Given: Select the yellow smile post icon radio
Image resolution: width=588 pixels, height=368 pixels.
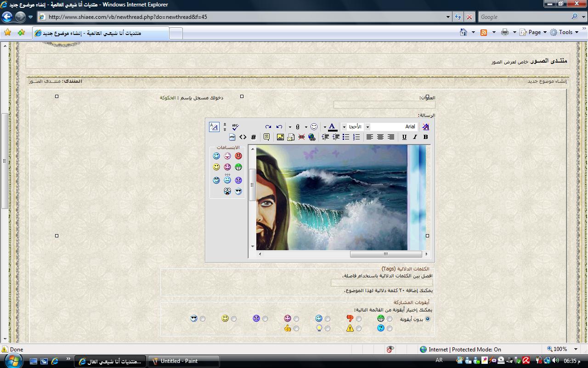Looking at the screenshot, I should tap(234, 319).
